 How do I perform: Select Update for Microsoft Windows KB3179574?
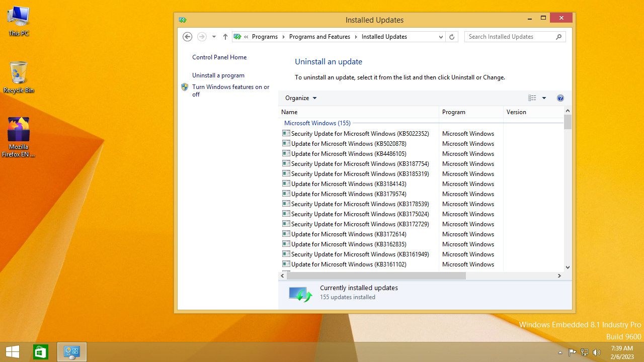[x=422, y=194]
